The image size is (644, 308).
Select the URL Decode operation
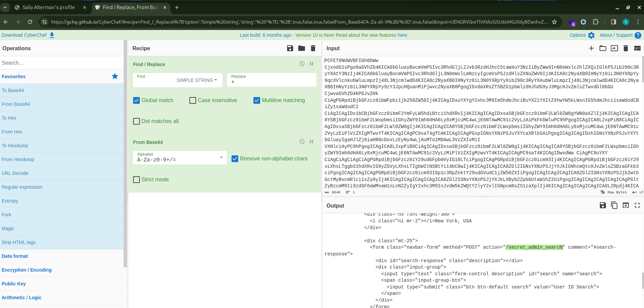point(62,173)
